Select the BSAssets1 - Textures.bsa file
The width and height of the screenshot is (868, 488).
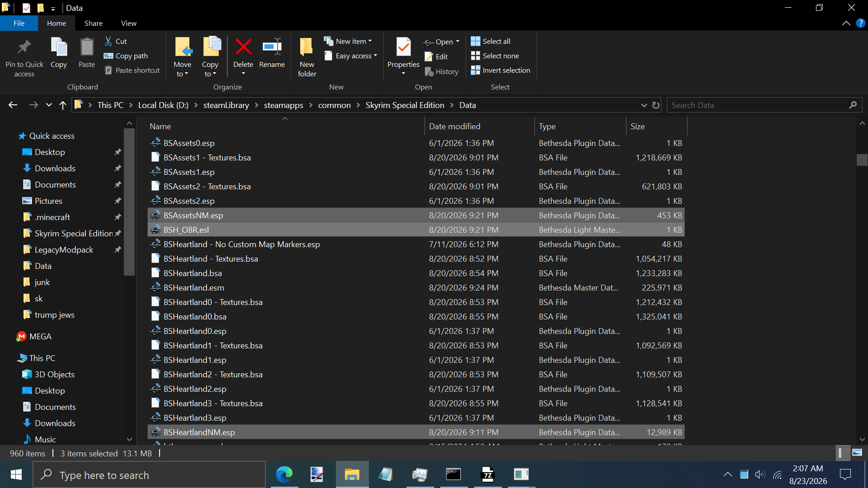(416, 158)
